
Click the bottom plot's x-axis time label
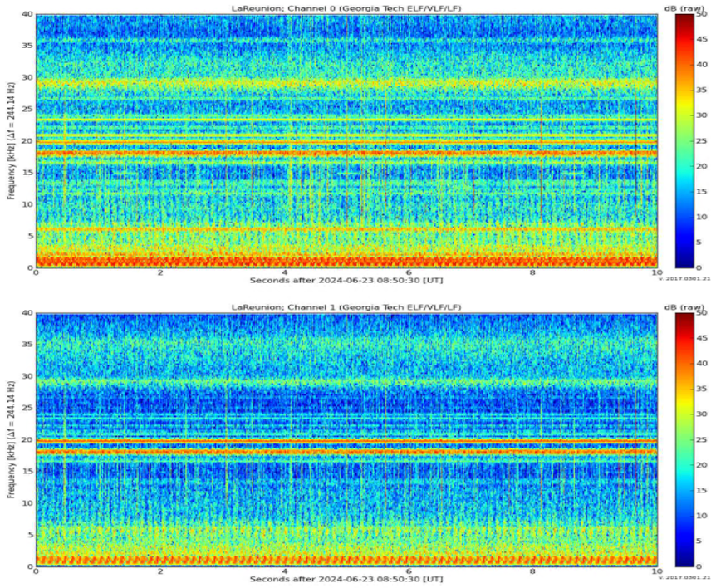pyautogui.click(x=346, y=579)
